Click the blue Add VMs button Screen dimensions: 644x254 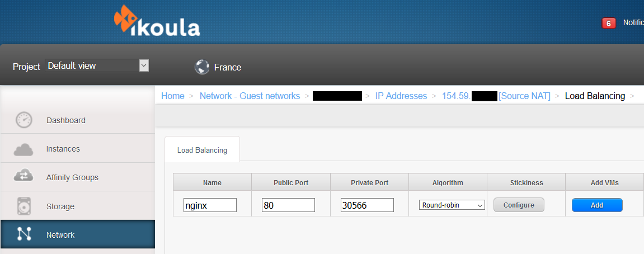(597, 205)
